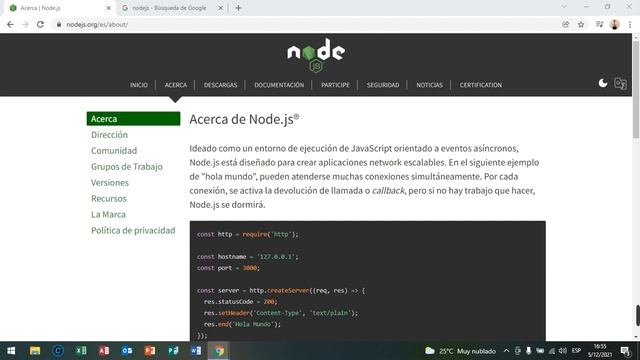Click the volume icon in tray
Viewport: 640px width, 360px height.
point(563,351)
